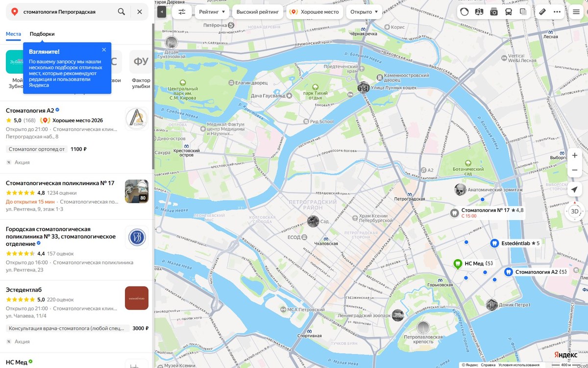The width and height of the screenshot is (588, 368).
Task: Click the my location arrow button
Action: [575, 190]
